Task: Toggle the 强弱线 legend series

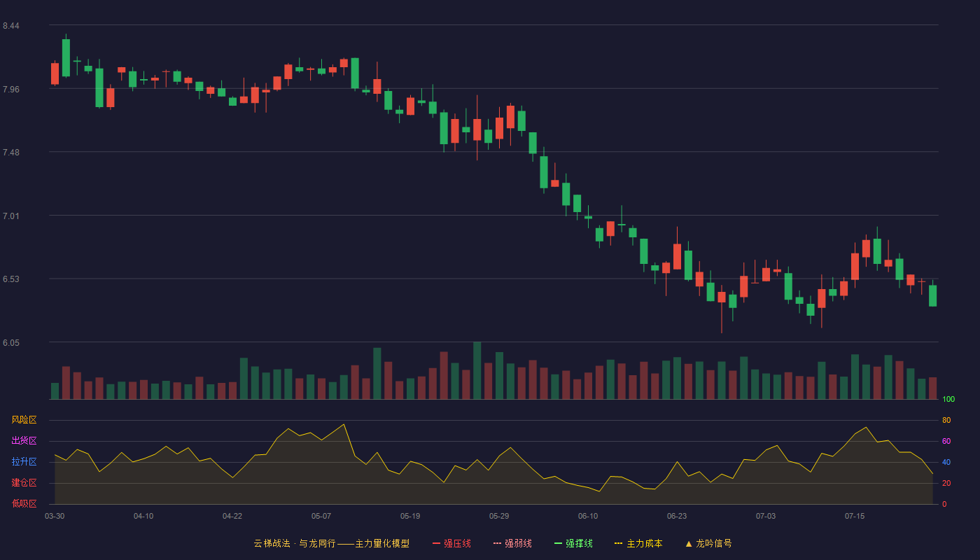Action: [512, 543]
